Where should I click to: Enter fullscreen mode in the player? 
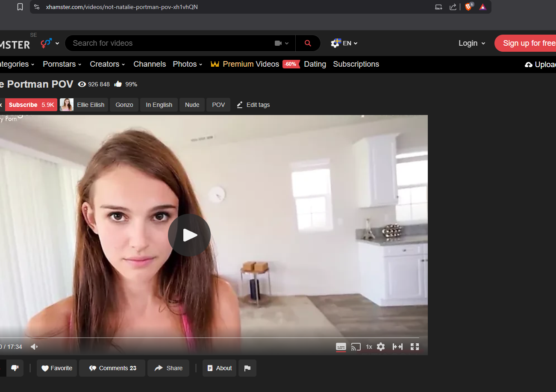pos(415,347)
